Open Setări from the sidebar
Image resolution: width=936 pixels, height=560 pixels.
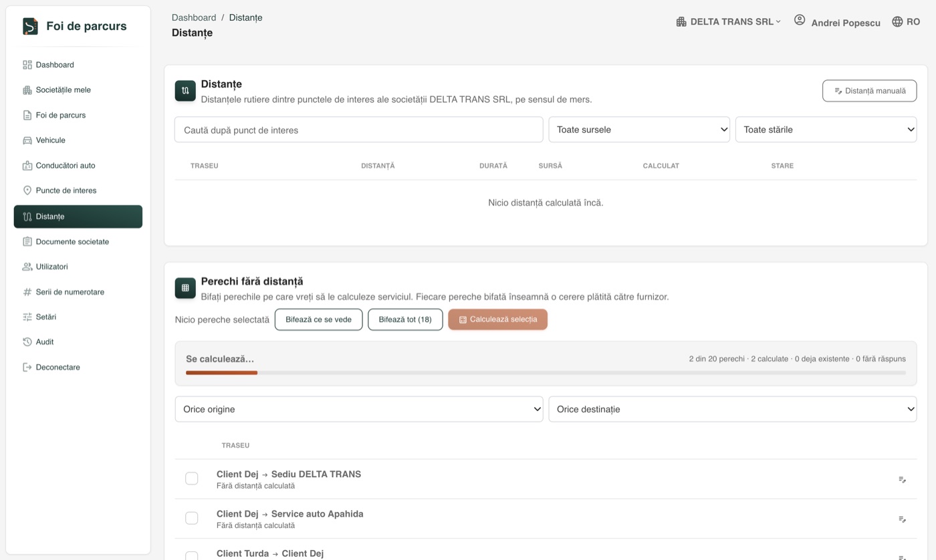tap(78, 317)
